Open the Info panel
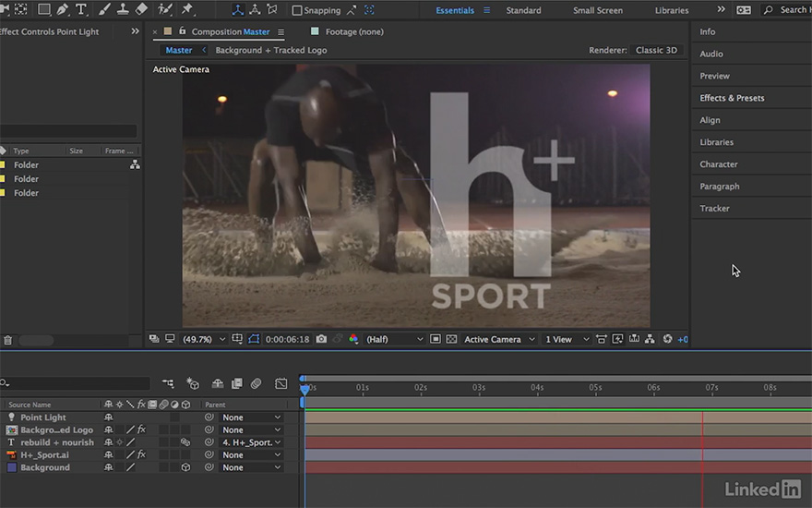 708,31
